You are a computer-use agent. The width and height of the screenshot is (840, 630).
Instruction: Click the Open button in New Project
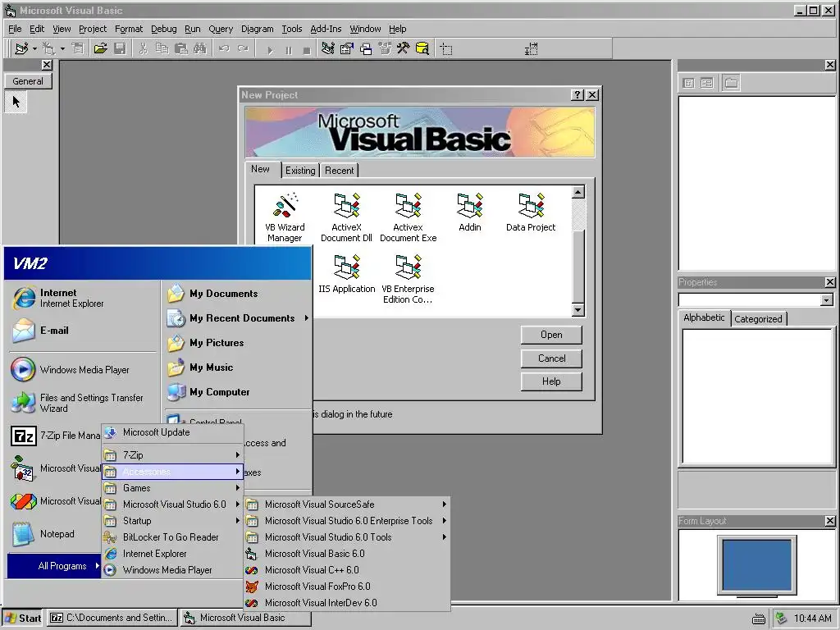pos(551,335)
